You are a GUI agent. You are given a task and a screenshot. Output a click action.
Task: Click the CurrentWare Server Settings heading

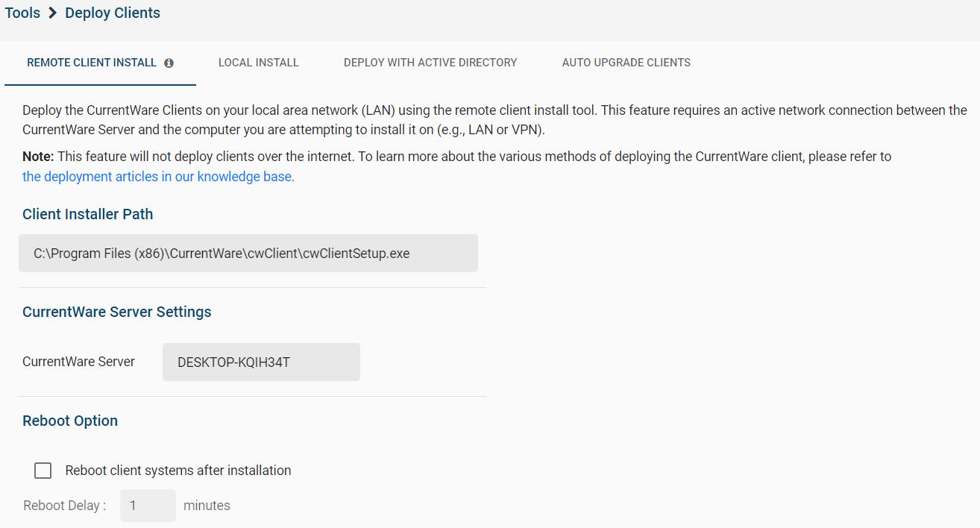117,312
